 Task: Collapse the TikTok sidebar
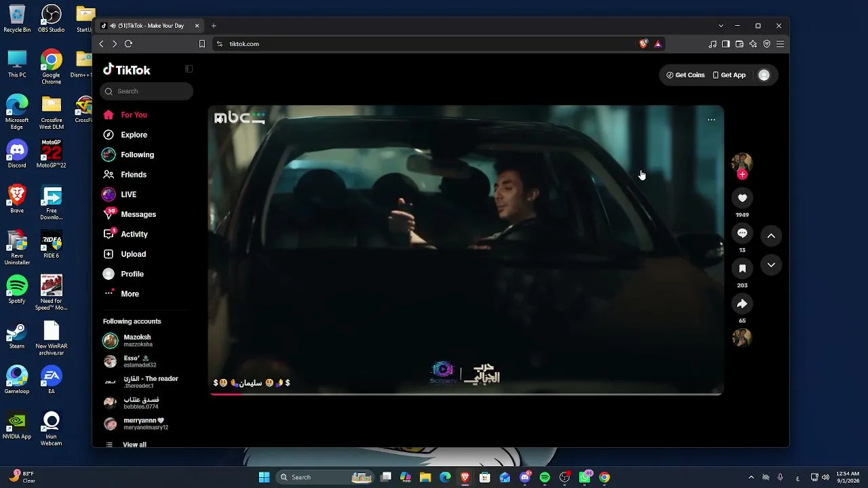189,68
